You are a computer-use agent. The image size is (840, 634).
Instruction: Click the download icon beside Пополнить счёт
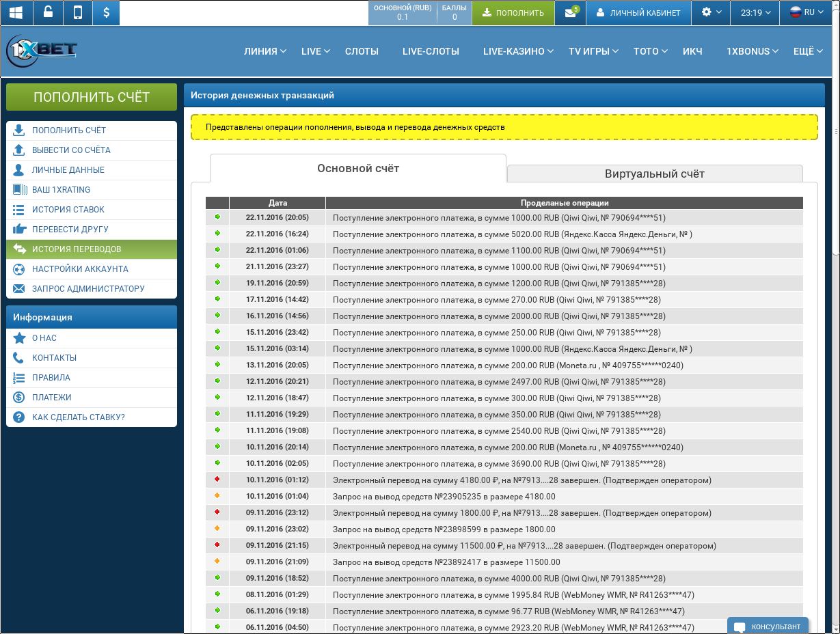click(x=19, y=130)
